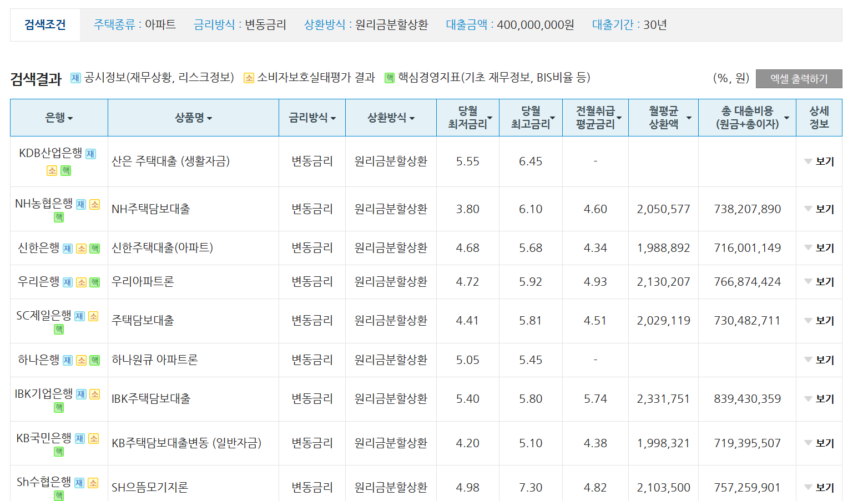Click Sh수협은행 소 consumer protection icon

coord(94,483)
